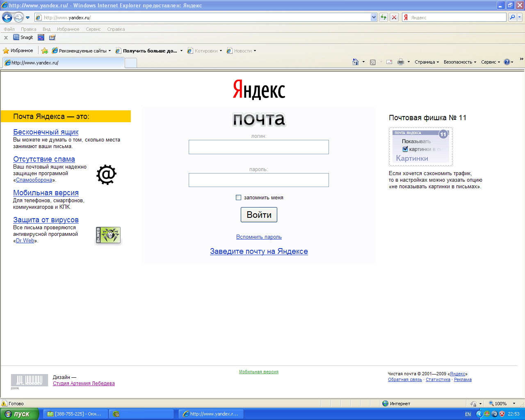Select the yandex.ru browser tab
This screenshot has width=525, height=420.
(64, 63)
